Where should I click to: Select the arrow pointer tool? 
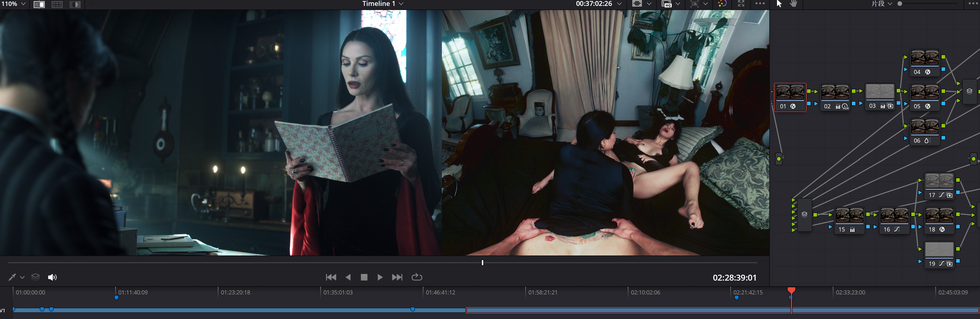(x=779, y=4)
